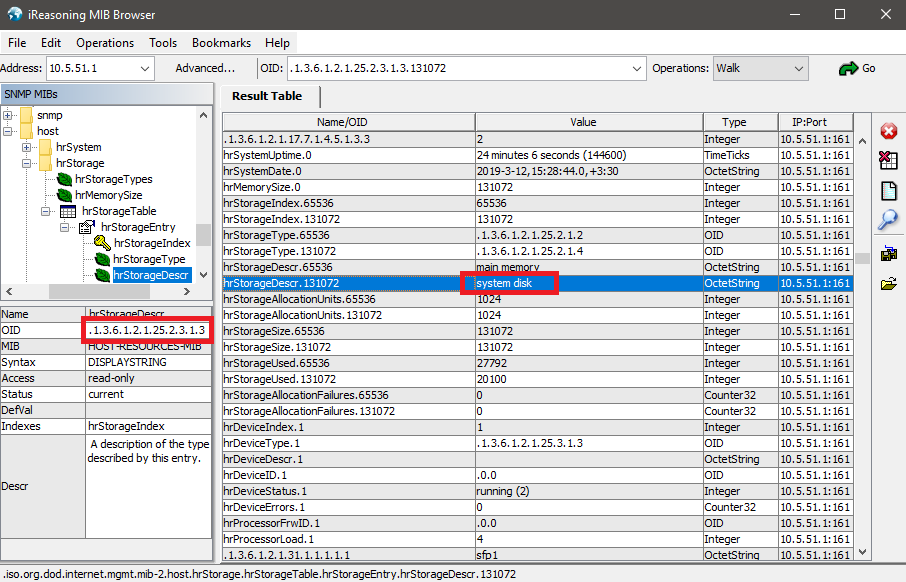The height and width of the screenshot is (582, 906).
Task: Open the Help menu
Action: [277, 43]
